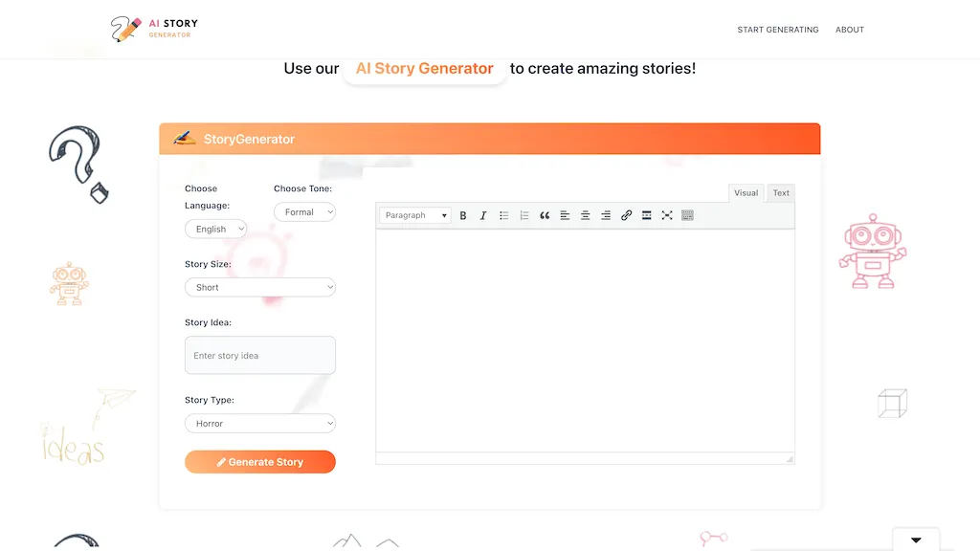The width and height of the screenshot is (980, 551).
Task: Apply blockquote formatting
Action: (x=545, y=215)
